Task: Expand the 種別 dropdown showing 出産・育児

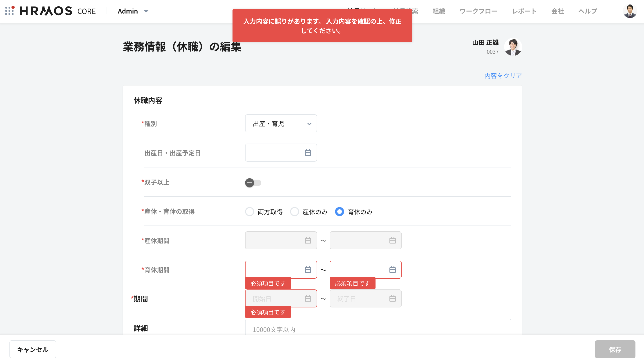Action: 281,124
